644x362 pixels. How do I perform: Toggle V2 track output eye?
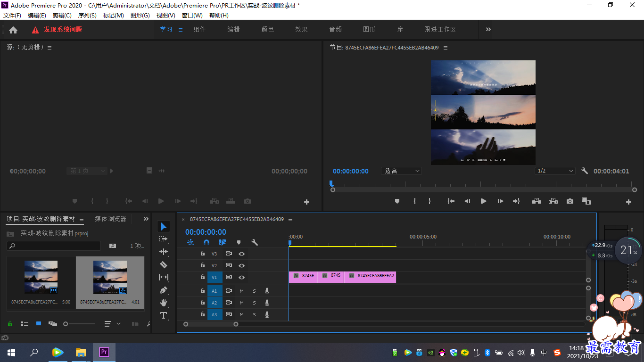(x=241, y=266)
